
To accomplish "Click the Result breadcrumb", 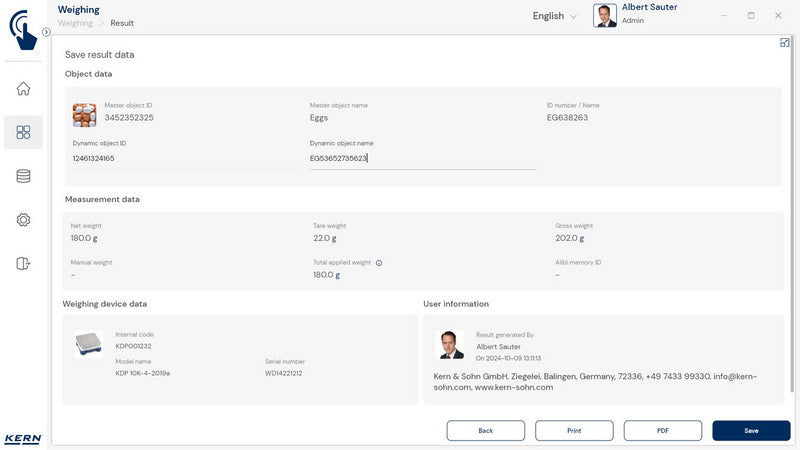I will pos(122,23).
